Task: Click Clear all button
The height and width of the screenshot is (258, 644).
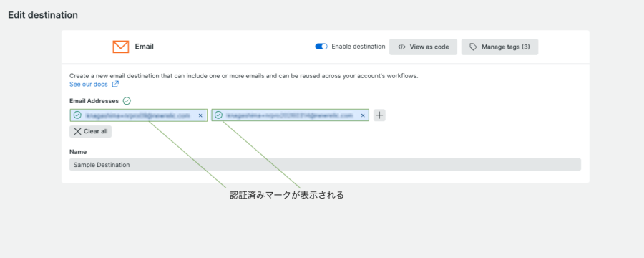Action: (x=90, y=131)
